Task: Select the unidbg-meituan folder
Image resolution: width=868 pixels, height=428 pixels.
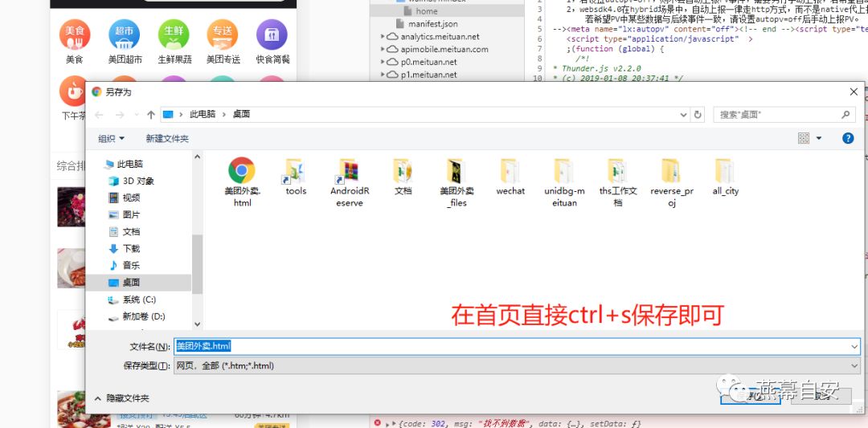Action: pyautogui.click(x=564, y=182)
